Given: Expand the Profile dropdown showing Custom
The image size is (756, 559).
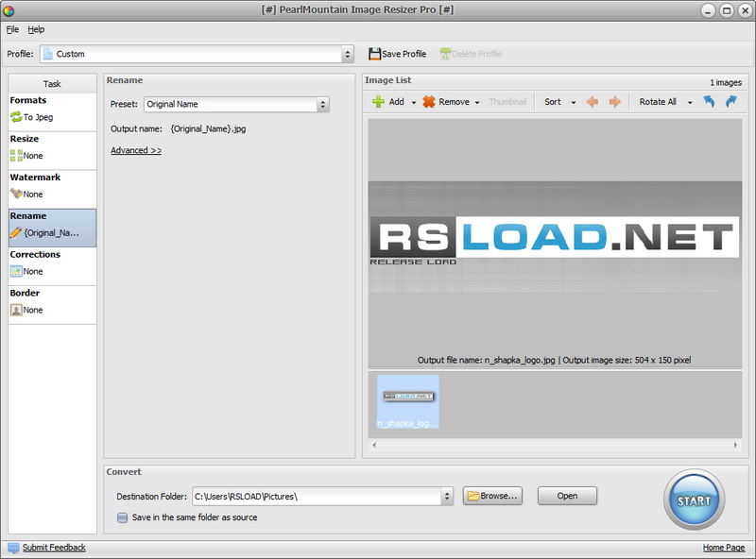Looking at the screenshot, I should [x=347, y=54].
